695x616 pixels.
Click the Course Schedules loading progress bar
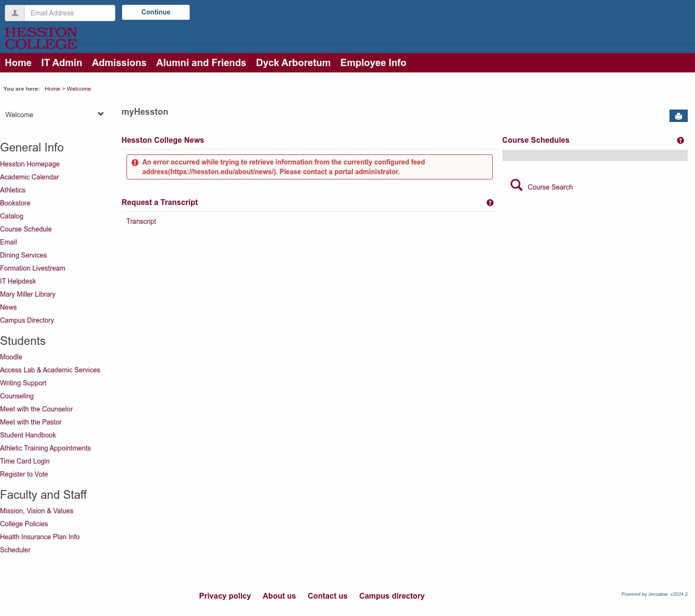[x=595, y=155]
